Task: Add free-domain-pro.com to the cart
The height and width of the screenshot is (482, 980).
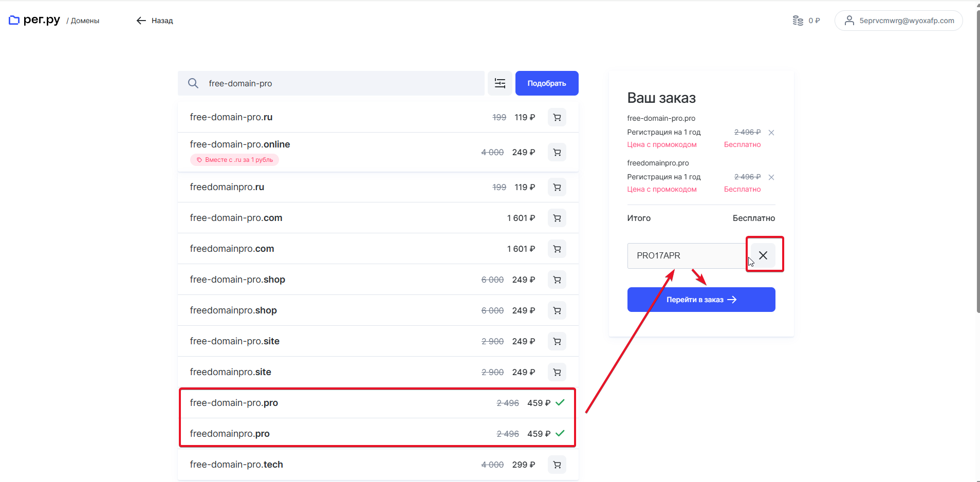Action: click(x=557, y=218)
